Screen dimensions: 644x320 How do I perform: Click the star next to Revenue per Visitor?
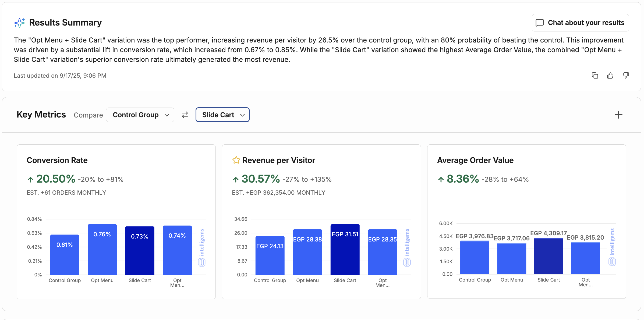click(x=236, y=160)
